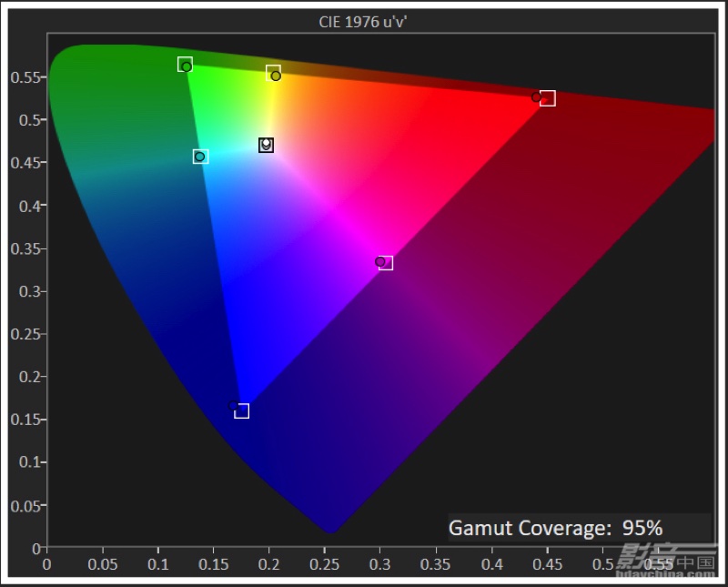Click the 0.05 label on vertical axis
Screen dimensions: 728x587
pos(26,506)
